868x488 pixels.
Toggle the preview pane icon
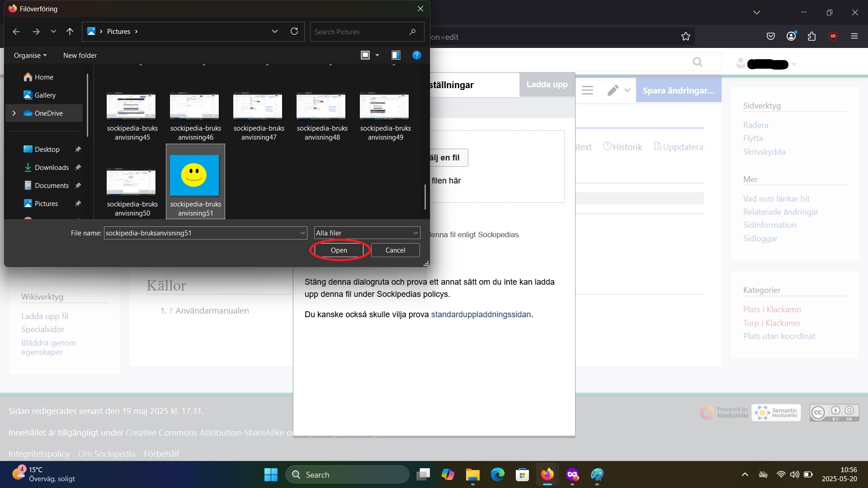coord(396,55)
